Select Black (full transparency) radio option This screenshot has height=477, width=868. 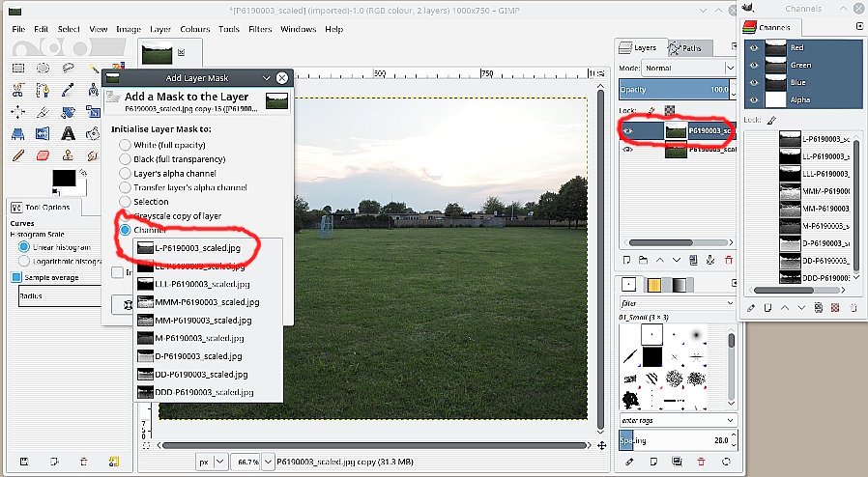(125, 158)
